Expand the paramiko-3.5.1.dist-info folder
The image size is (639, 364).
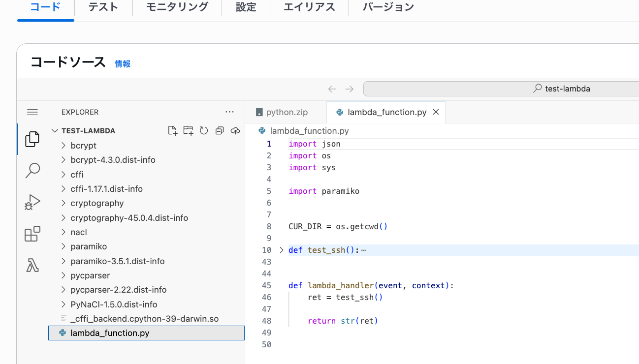point(63,261)
